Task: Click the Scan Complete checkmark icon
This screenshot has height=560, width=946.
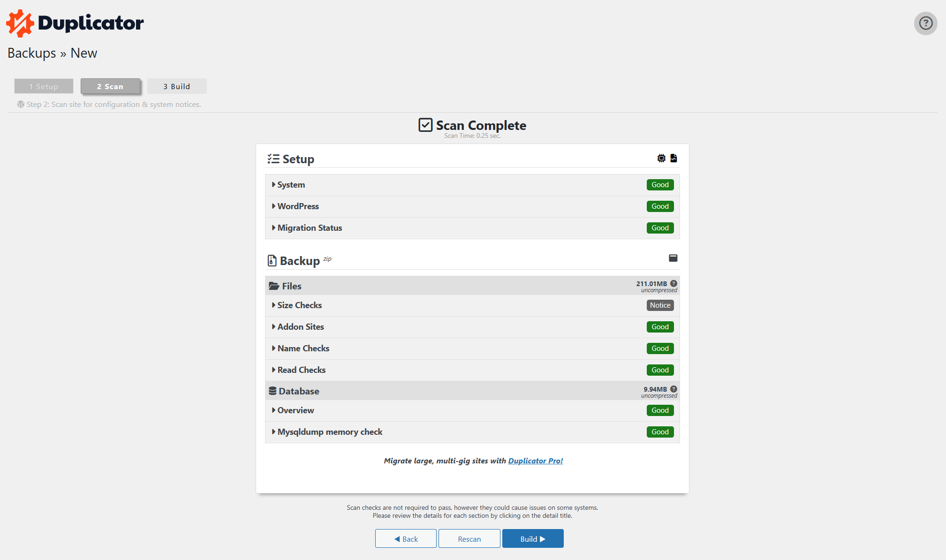Action: tap(425, 125)
